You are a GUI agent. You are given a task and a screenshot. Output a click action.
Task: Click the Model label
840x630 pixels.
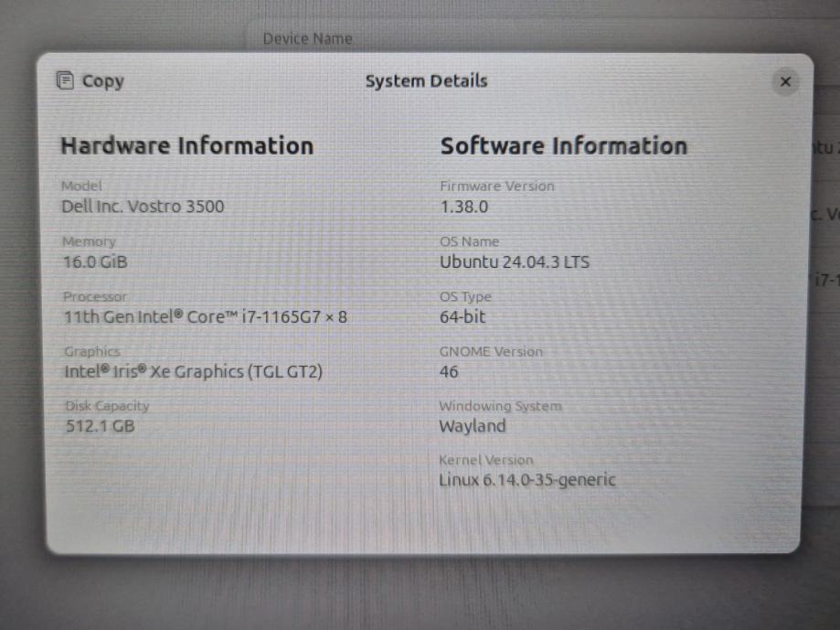81,186
